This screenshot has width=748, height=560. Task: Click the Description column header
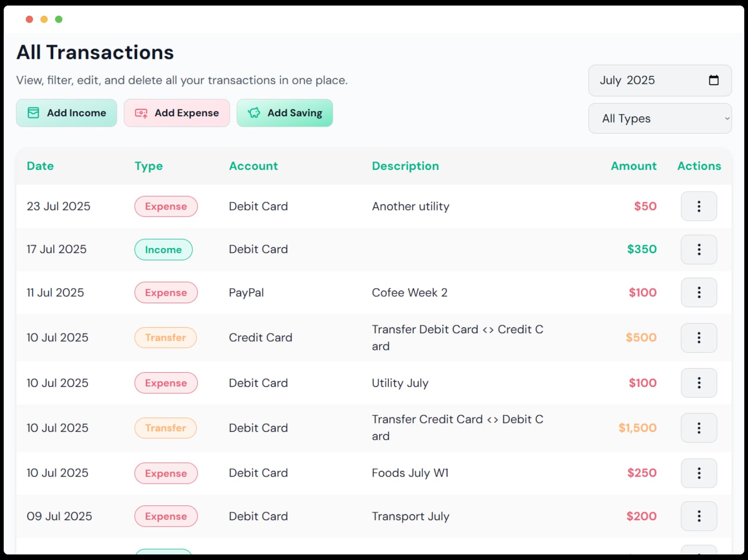coord(405,166)
